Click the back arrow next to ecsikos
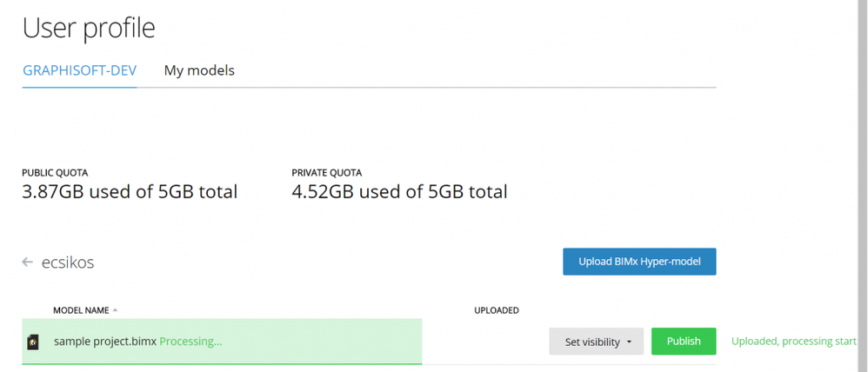The image size is (868, 372). (27, 262)
